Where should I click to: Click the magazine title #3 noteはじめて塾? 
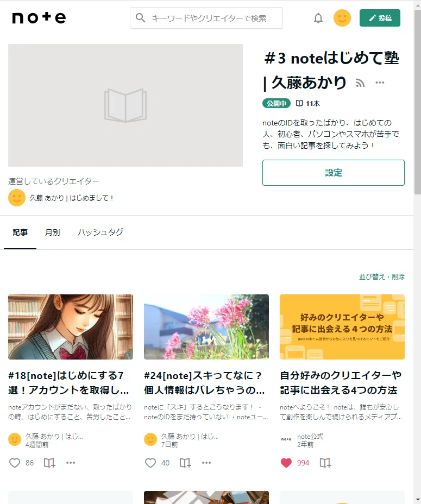pos(331,71)
